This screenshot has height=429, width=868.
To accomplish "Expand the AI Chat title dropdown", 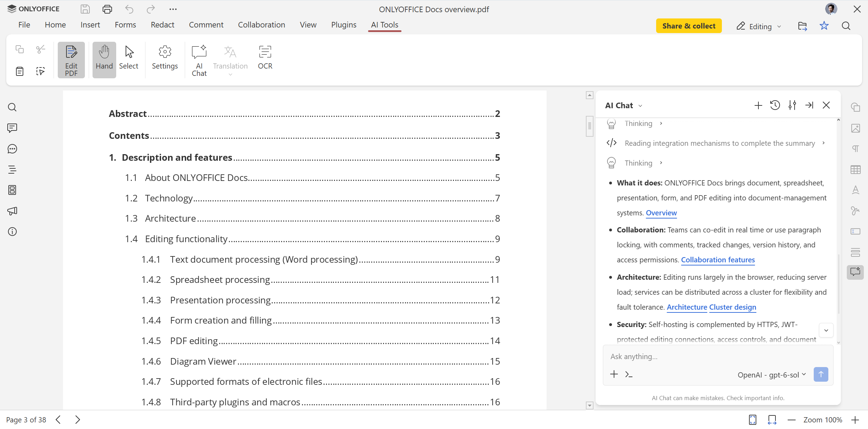I will click(640, 106).
